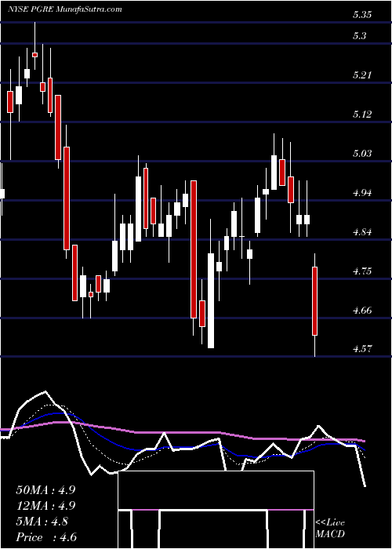The height and width of the screenshot is (549, 392).
Task: Click the 5MA : 4.8 reading
Action: pos(42,522)
